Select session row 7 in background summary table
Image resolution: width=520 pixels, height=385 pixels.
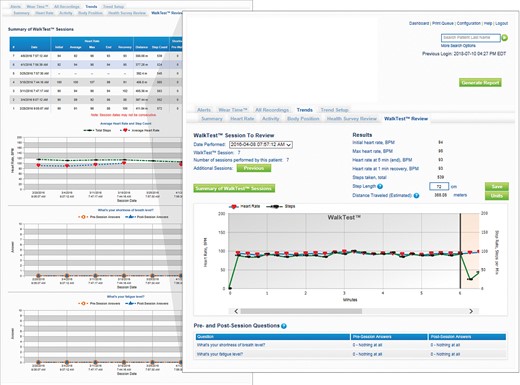tap(96, 56)
